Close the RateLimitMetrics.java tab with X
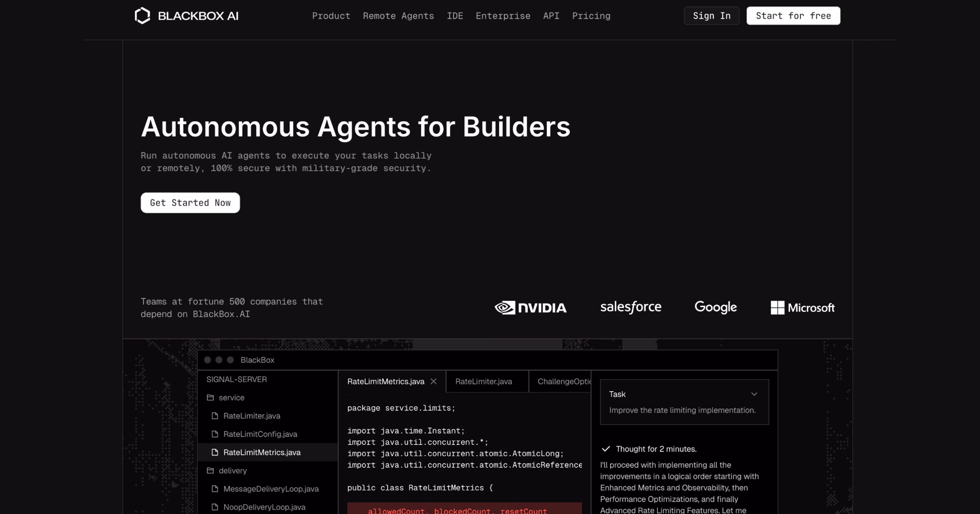 coord(433,381)
